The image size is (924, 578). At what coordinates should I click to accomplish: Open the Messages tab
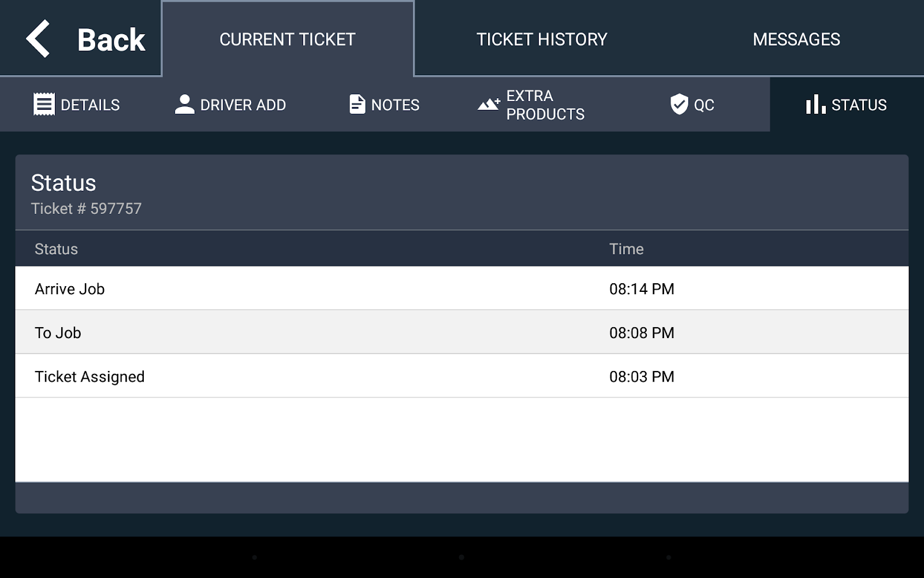pyautogui.click(x=796, y=39)
